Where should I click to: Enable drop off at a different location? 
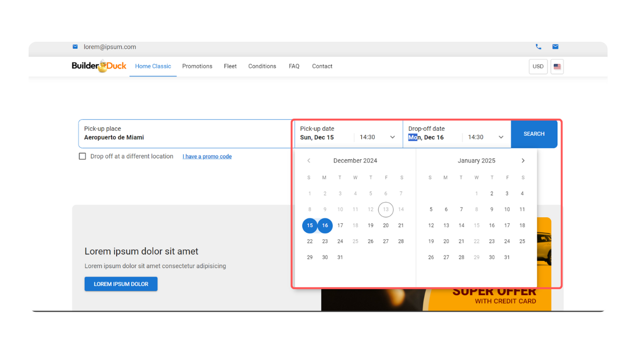pos(83,156)
